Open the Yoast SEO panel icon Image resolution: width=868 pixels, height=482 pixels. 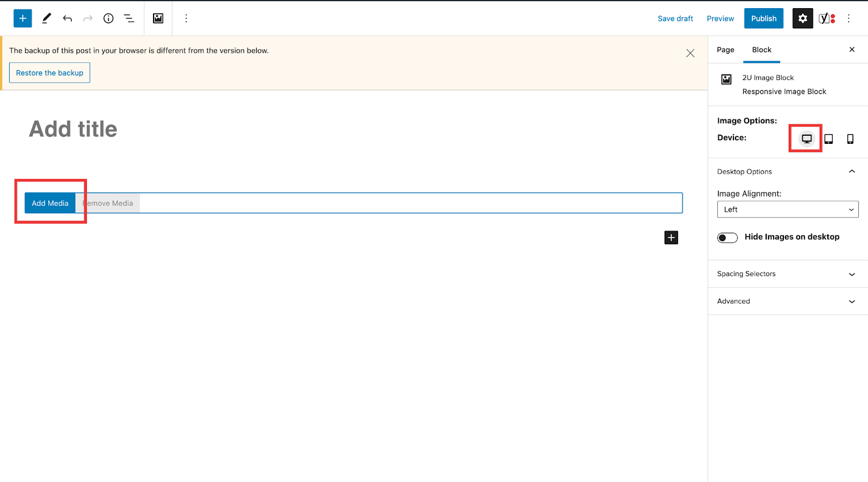click(826, 18)
